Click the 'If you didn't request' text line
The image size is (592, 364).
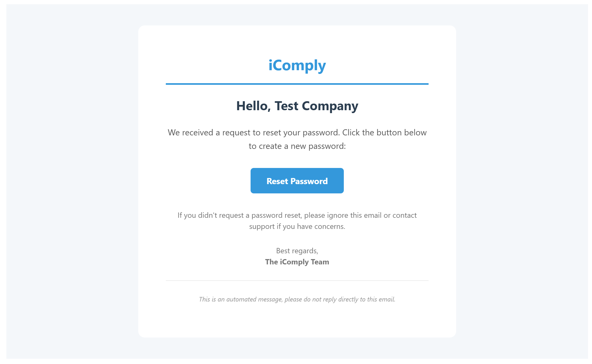click(297, 215)
